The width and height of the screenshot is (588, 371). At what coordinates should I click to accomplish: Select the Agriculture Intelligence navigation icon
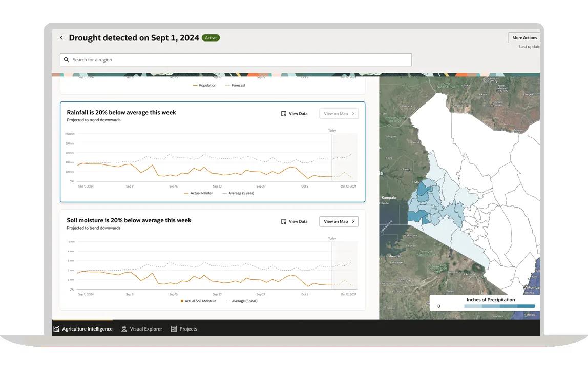[x=56, y=328]
